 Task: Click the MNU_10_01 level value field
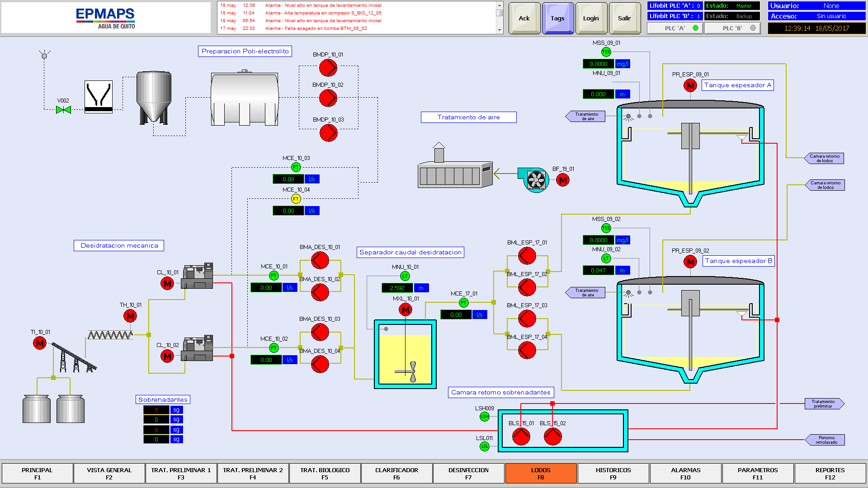[397, 288]
